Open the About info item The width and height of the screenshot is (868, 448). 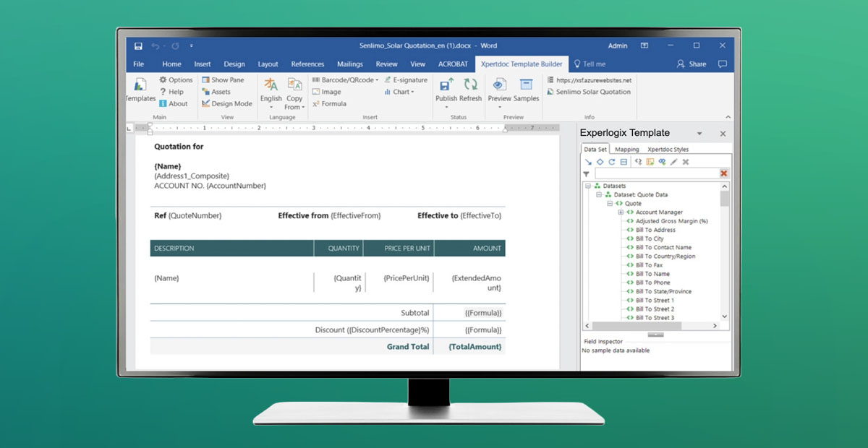(173, 103)
